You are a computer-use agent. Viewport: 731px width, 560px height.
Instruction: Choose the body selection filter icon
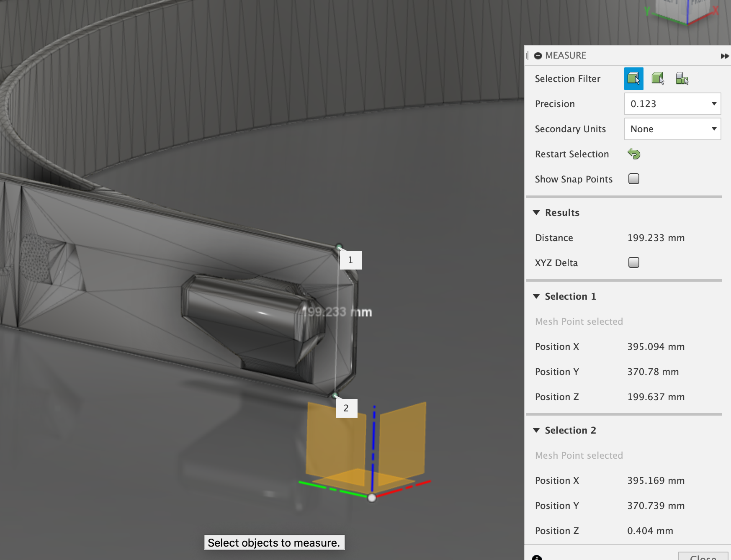[658, 78]
